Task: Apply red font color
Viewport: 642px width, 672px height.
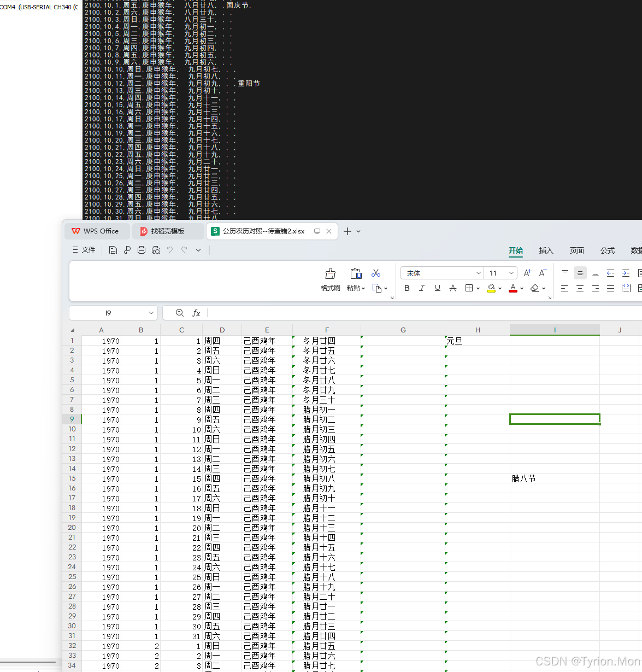Action: tap(513, 288)
